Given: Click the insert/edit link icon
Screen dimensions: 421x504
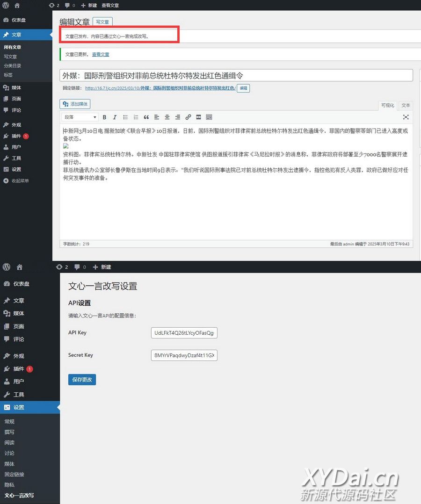Looking at the screenshot, I should coord(188,117).
